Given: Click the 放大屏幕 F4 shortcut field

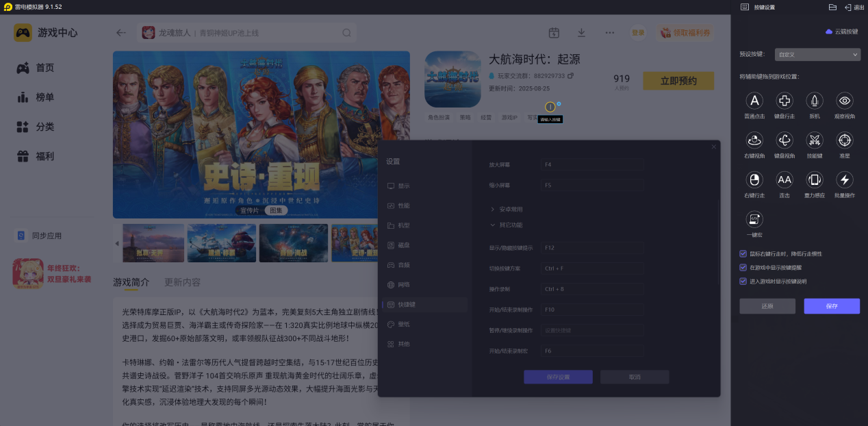Looking at the screenshot, I should [591, 164].
